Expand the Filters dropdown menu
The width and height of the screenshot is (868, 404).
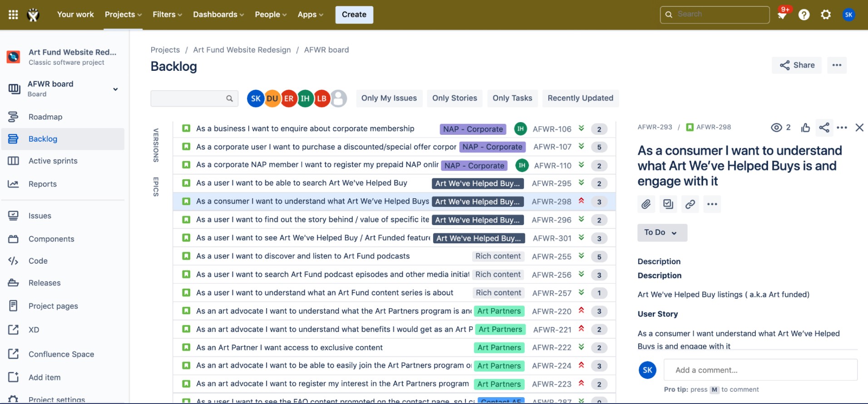pyautogui.click(x=167, y=15)
